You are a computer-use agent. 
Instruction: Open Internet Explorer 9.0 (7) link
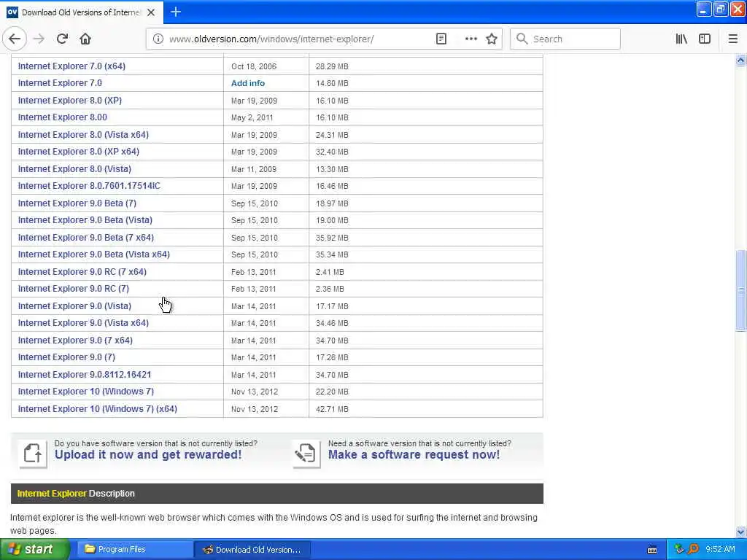click(x=66, y=357)
